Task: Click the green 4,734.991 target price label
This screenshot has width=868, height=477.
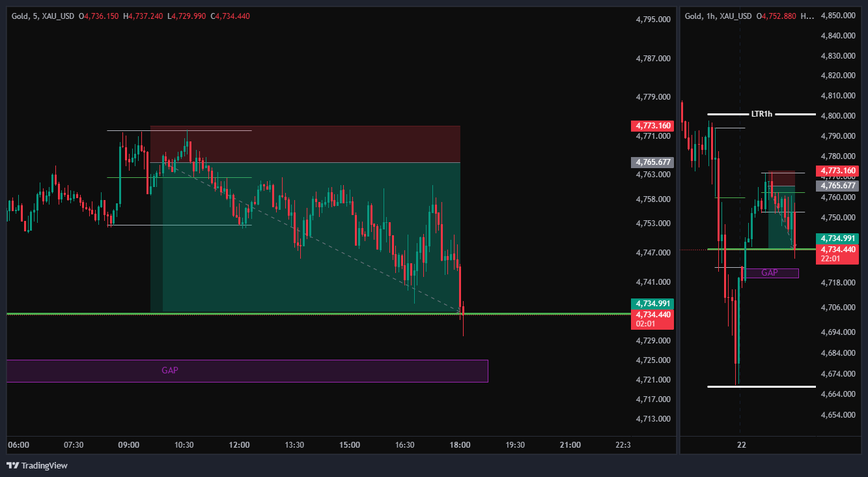Action: [653, 304]
